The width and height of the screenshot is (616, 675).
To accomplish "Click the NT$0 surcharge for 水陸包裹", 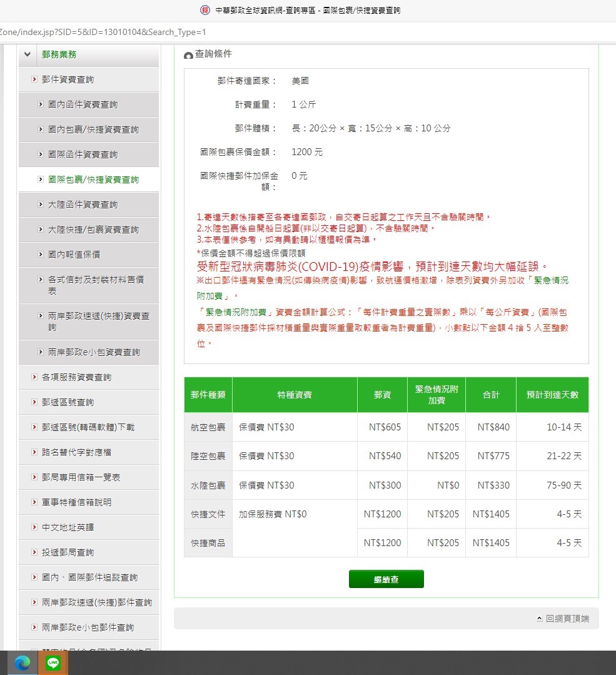I will [448, 485].
